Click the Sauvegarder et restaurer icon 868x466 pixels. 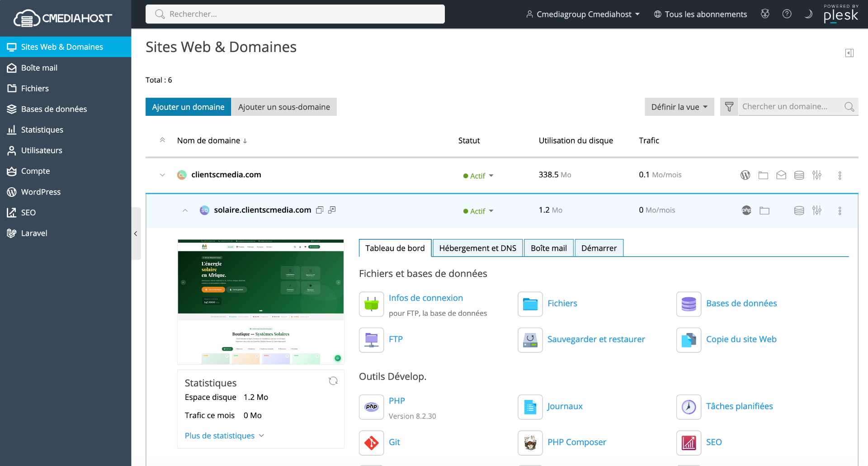click(530, 340)
